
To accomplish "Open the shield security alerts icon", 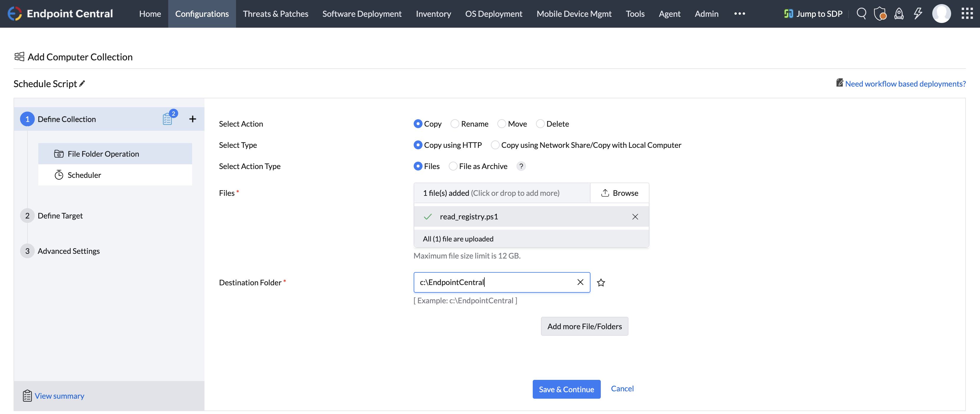I will (880, 14).
